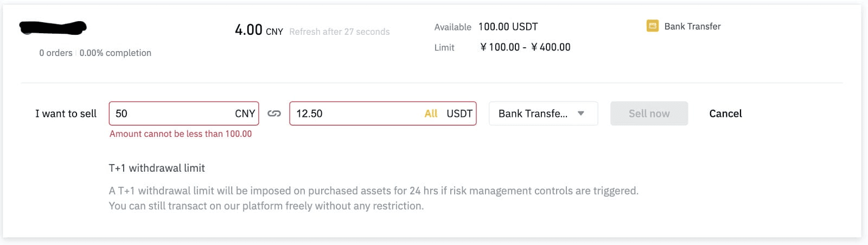Click the Refresh after seconds countdown text

click(x=340, y=32)
